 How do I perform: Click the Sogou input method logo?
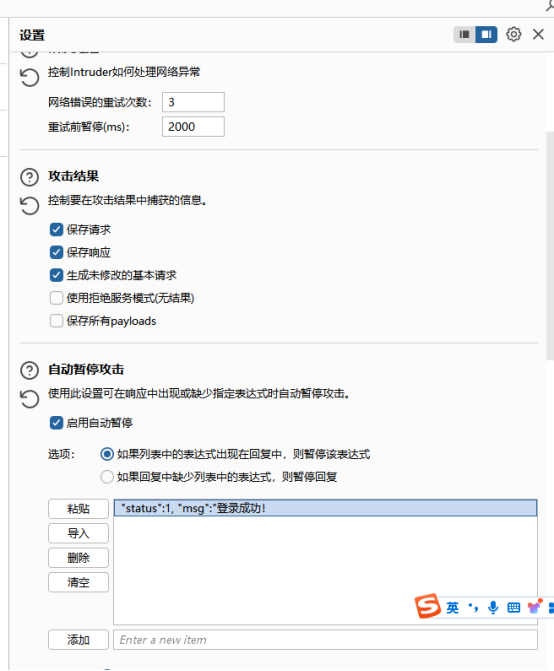point(427,606)
